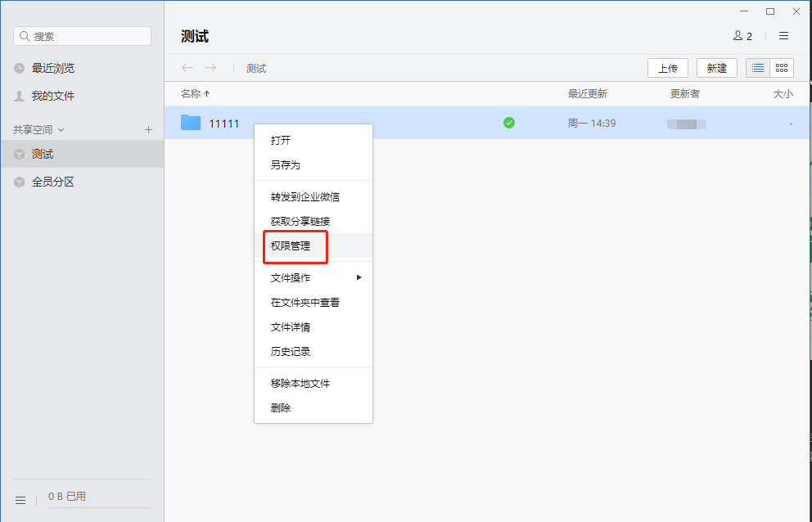Sort by 名称 column header
The width and height of the screenshot is (812, 522).
point(195,94)
